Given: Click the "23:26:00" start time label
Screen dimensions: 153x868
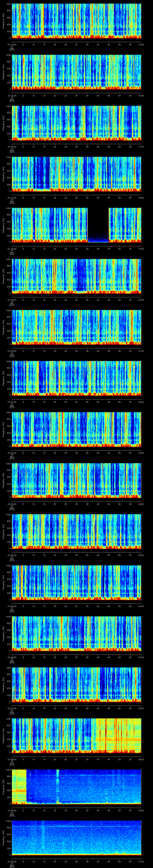Looking at the screenshot, I should click(12, 657).
